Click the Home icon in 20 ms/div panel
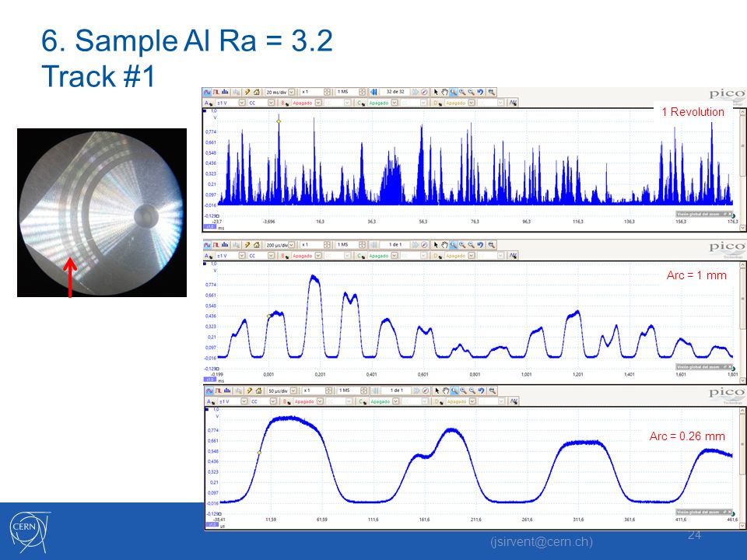The height and width of the screenshot is (560, 747). tap(256, 92)
